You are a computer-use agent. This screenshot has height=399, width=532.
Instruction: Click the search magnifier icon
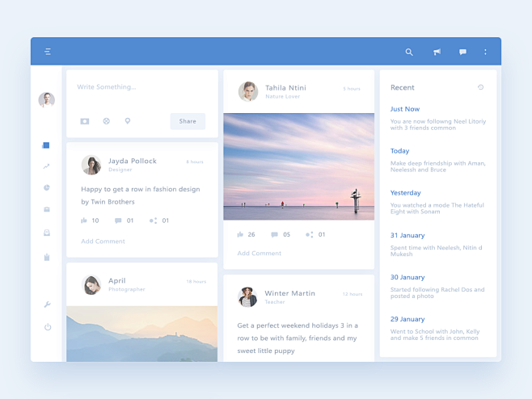click(x=409, y=52)
